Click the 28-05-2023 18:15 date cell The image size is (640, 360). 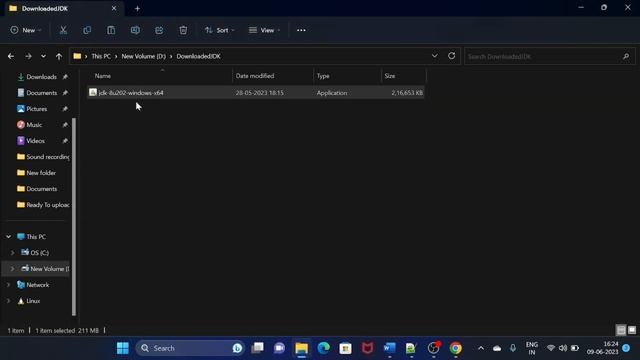[260, 93]
